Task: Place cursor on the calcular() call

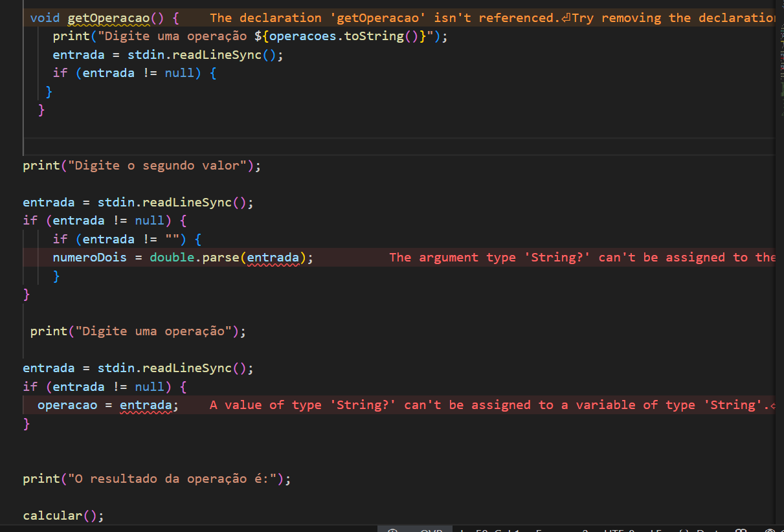Action: click(63, 516)
